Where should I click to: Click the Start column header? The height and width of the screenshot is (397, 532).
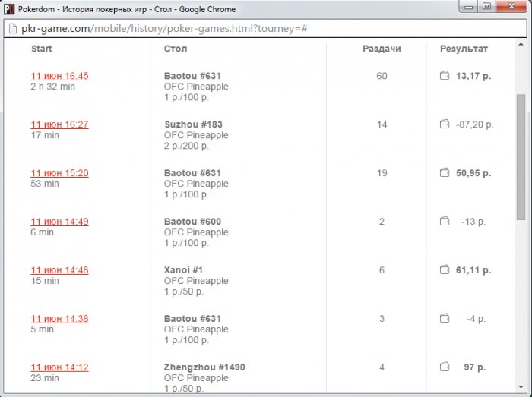pos(42,49)
